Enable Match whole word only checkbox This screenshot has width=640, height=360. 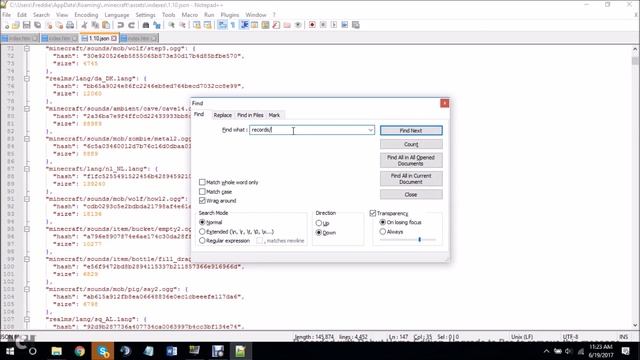(202, 182)
